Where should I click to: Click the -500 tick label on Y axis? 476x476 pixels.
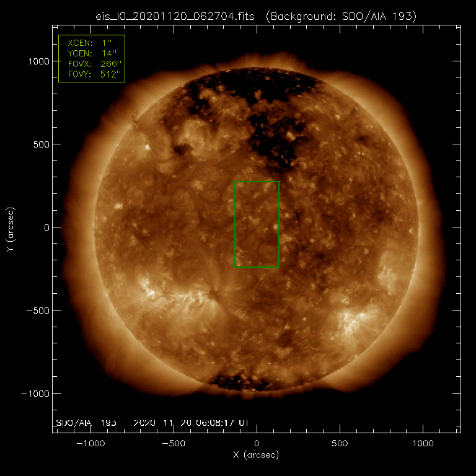click(x=38, y=311)
